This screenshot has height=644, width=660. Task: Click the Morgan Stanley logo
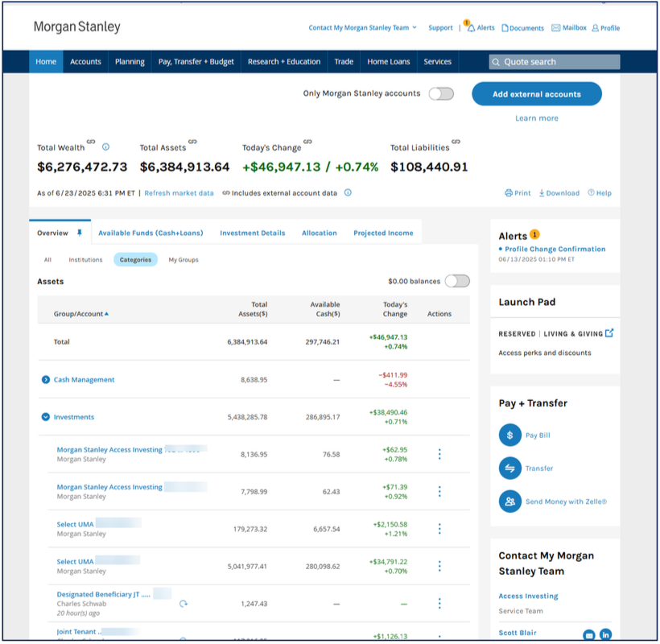tap(77, 27)
